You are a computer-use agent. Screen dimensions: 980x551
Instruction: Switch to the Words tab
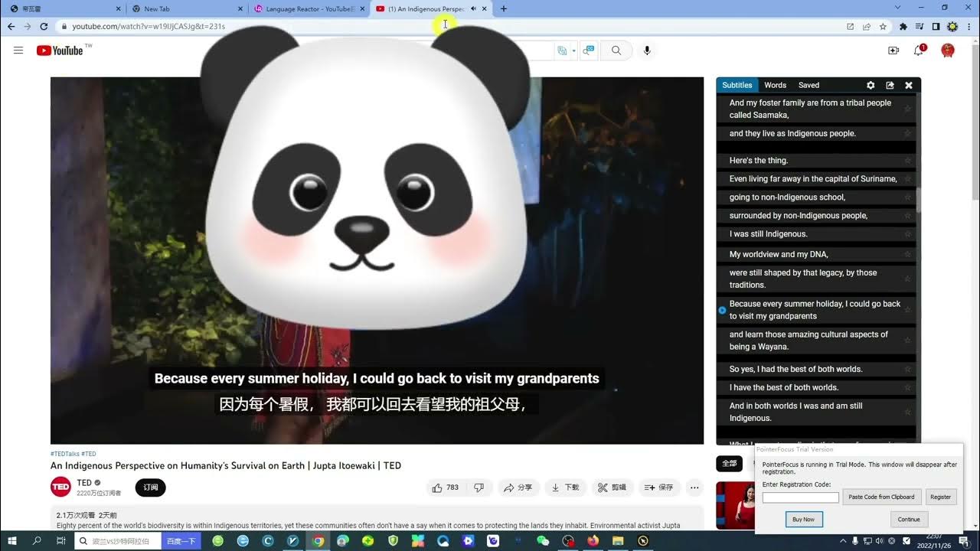(x=775, y=85)
